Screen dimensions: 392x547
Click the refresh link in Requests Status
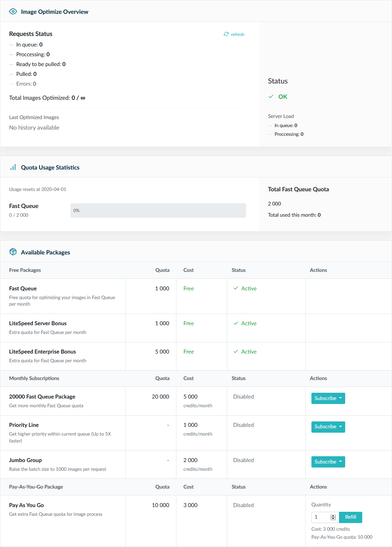pyautogui.click(x=234, y=34)
